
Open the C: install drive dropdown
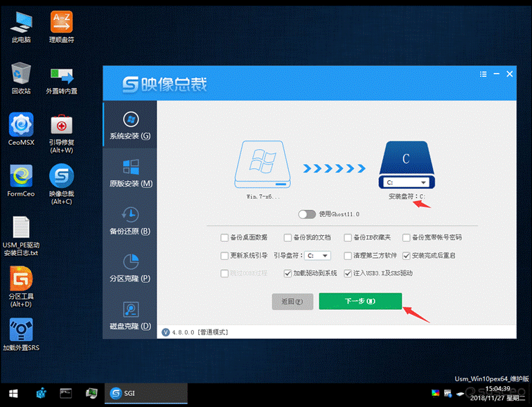tap(407, 182)
